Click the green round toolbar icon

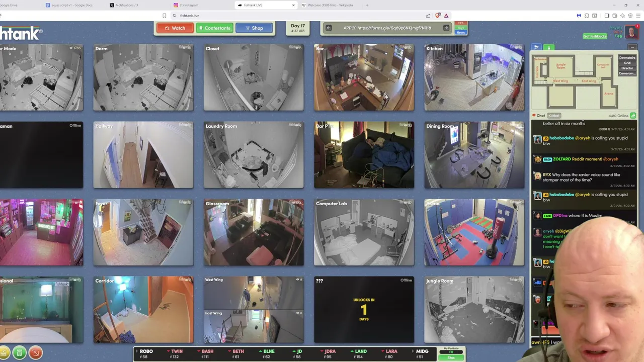click(x=19, y=352)
